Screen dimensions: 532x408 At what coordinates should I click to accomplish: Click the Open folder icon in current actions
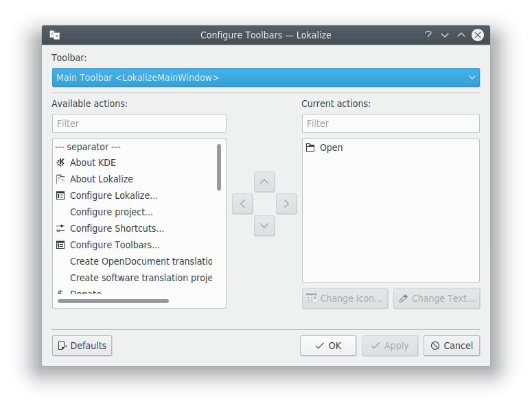(310, 147)
